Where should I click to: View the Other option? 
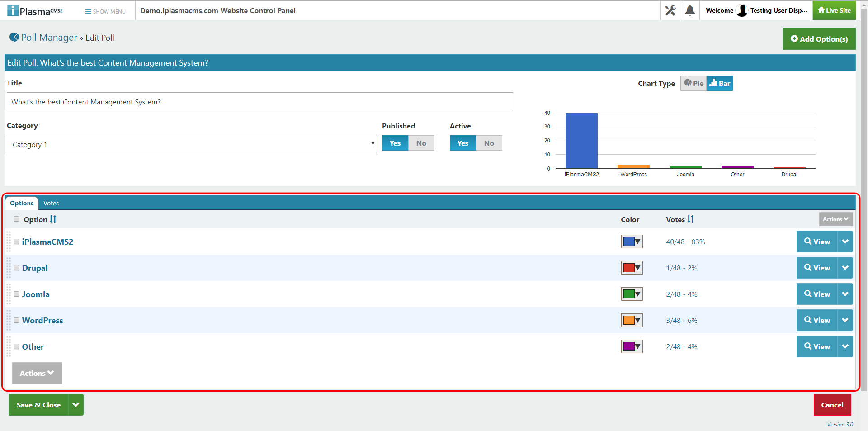pyautogui.click(x=817, y=346)
